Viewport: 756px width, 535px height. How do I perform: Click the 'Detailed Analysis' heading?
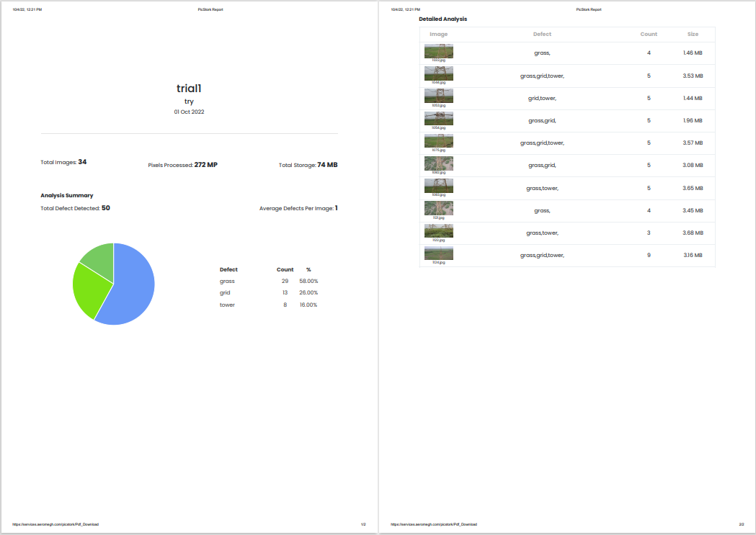point(443,19)
